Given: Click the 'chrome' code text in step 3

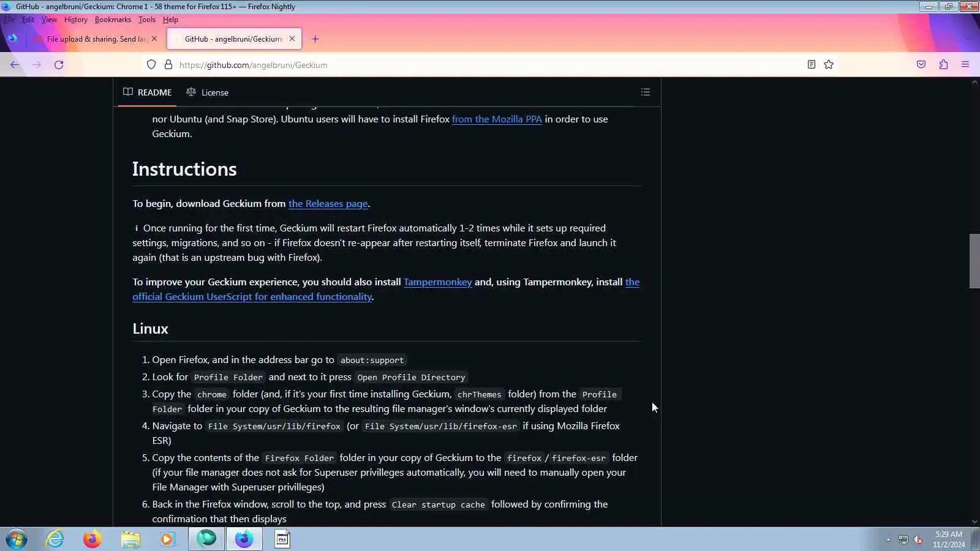Looking at the screenshot, I should click(x=212, y=395).
